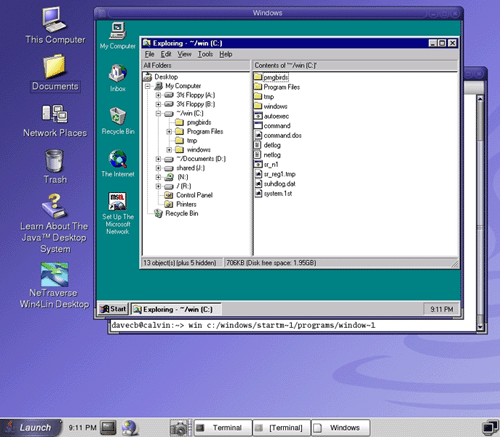The image size is (500, 437).
Task: Select the command file entry
Action: pos(272,126)
